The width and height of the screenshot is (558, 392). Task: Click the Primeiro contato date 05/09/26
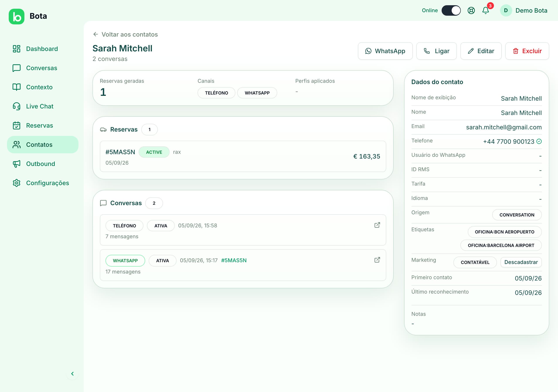pyautogui.click(x=528, y=278)
